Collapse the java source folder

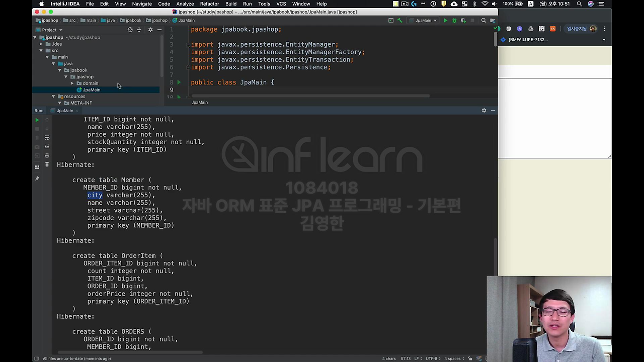click(53, 63)
